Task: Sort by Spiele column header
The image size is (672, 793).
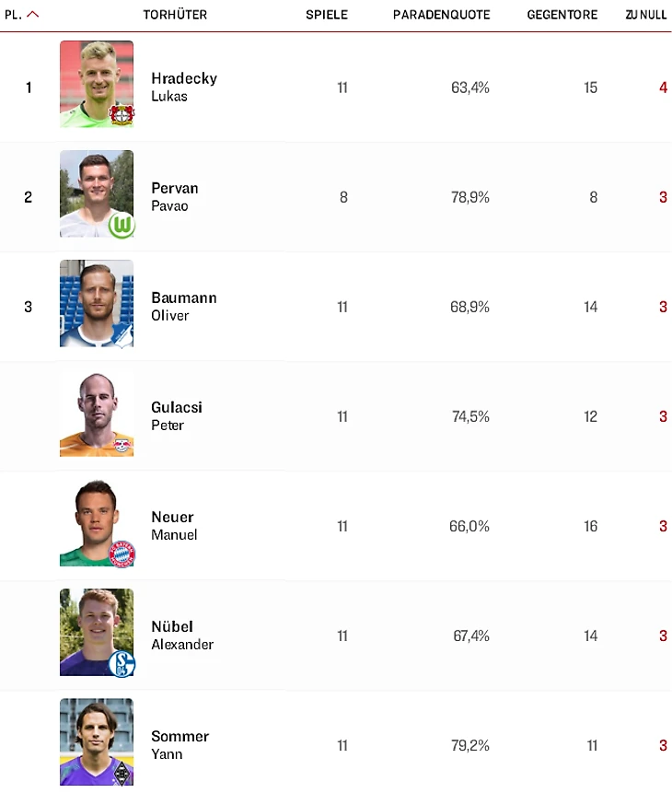Action: 327,15
